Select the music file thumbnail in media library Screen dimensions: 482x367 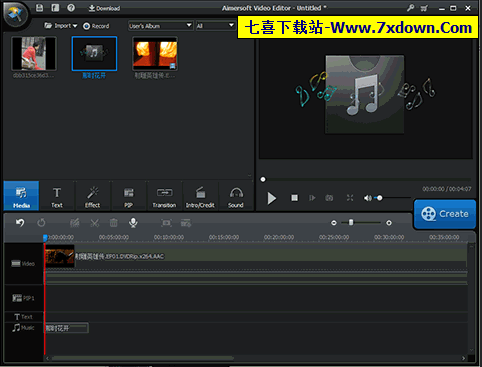94,54
